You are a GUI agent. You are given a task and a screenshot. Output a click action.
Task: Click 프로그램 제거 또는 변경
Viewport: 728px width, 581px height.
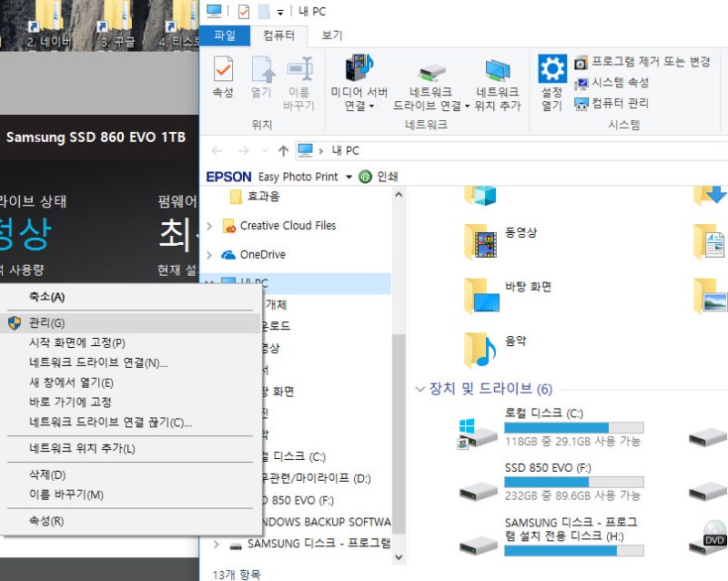tap(642, 62)
